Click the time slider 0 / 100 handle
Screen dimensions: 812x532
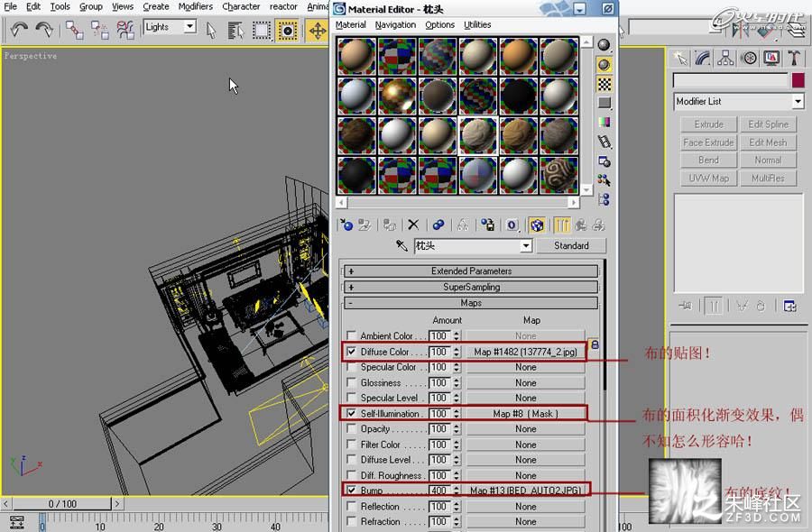coord(62,503)
